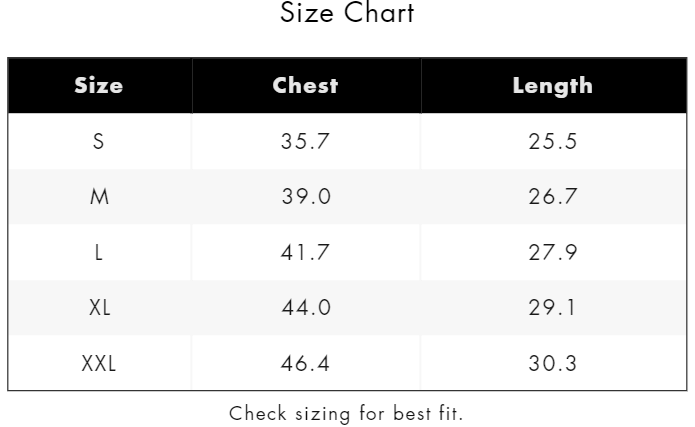Select length value 25.5
The height and width of the screenshot is (427, 695).
point(553,141)
